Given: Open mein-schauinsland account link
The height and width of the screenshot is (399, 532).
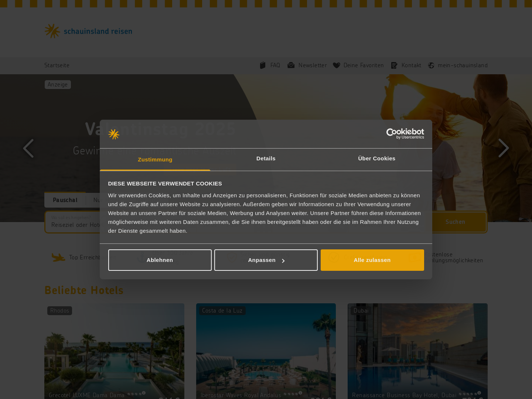Looking at the screenshot, I should (x=463, y=65).
